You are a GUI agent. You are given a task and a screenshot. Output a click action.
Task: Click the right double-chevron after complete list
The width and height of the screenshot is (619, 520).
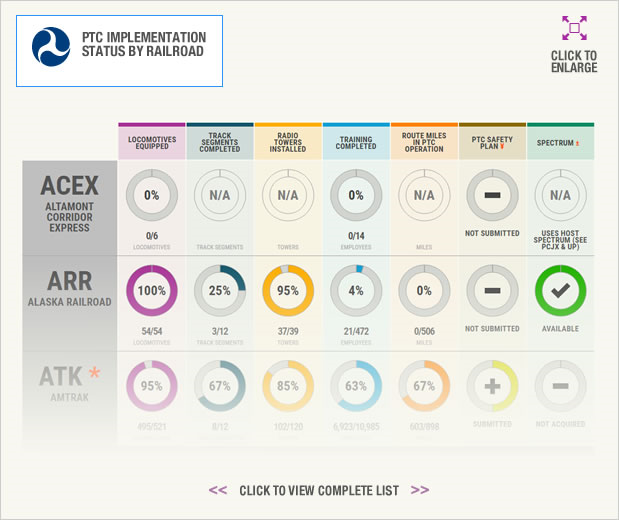click(x=420, y=490)
